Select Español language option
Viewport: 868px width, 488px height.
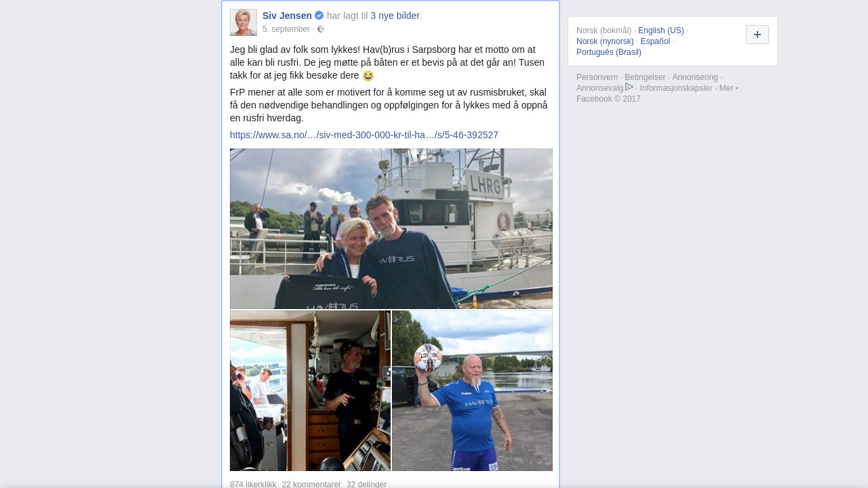tap(655, 41)
